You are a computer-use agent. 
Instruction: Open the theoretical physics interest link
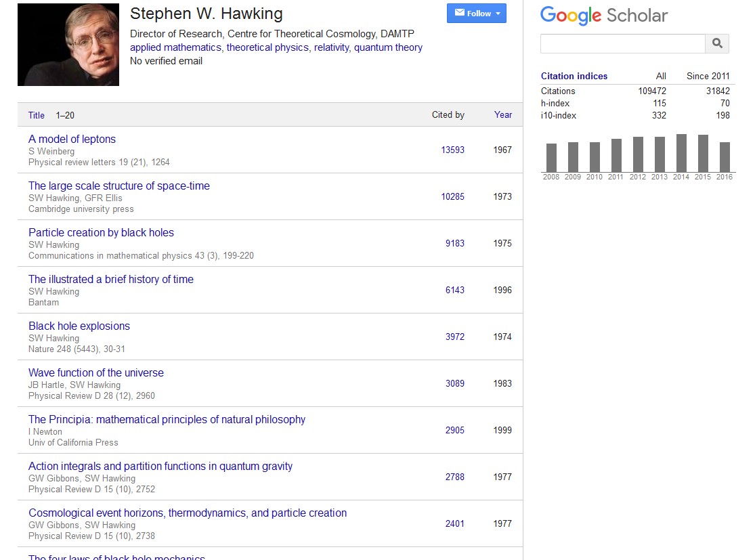coord(267,47)
